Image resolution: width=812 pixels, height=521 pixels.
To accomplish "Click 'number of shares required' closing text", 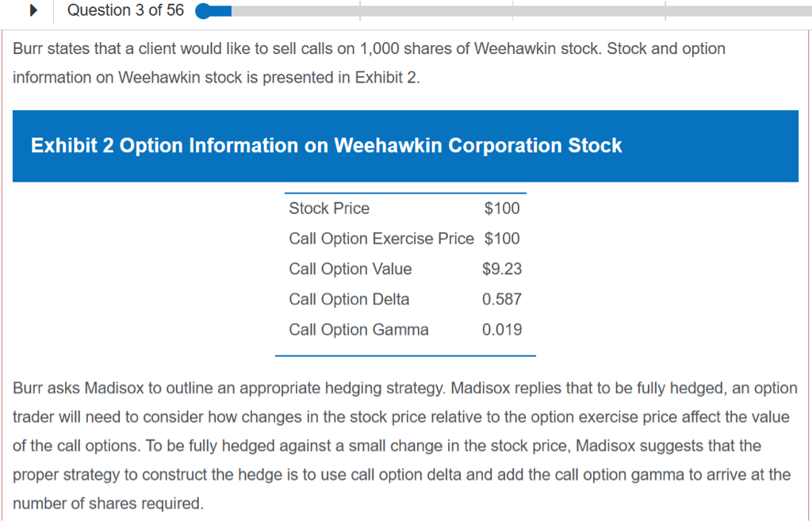I will [x=108, y=504].
